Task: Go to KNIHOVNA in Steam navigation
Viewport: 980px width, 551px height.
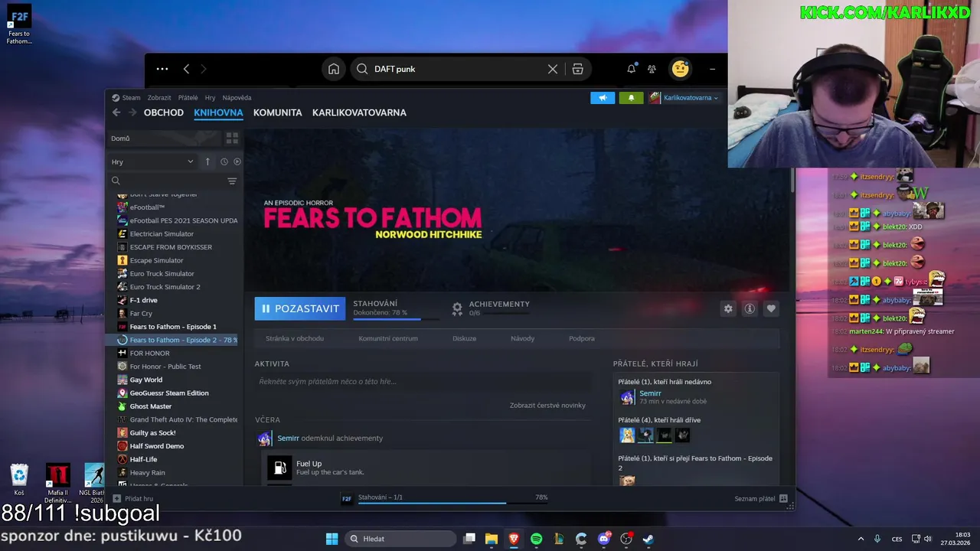Action: 218,112
